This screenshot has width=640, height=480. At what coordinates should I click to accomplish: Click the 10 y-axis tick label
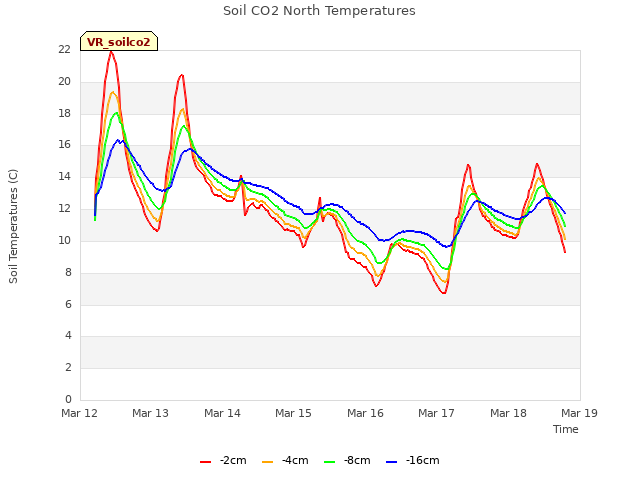tap(64, 240)
